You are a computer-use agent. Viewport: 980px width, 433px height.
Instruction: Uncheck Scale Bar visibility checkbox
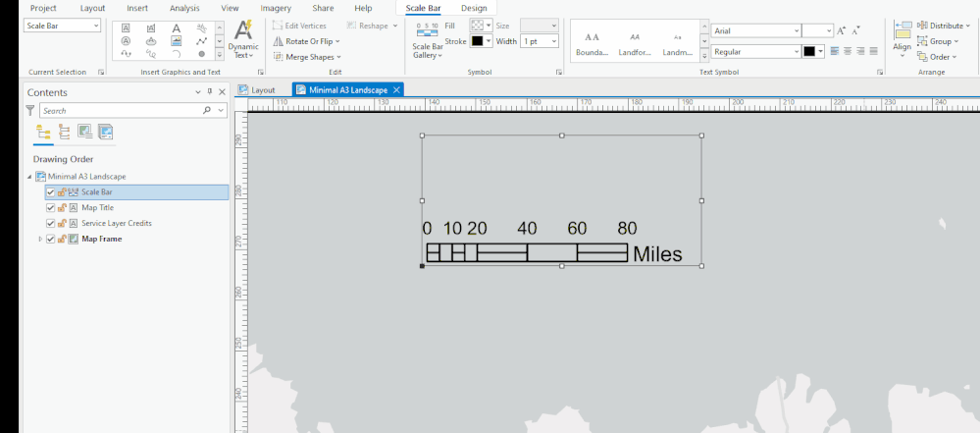point(51,192)
